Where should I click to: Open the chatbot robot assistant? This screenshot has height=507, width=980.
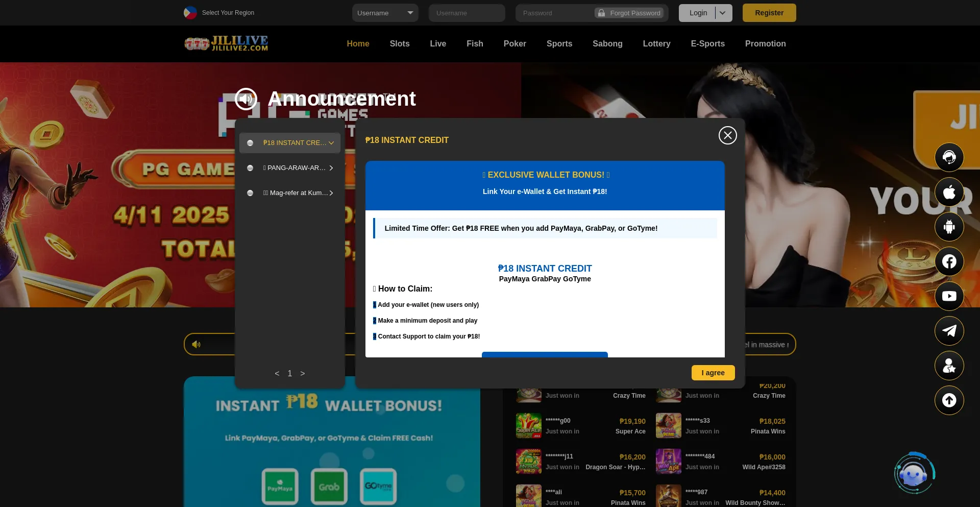914,473
